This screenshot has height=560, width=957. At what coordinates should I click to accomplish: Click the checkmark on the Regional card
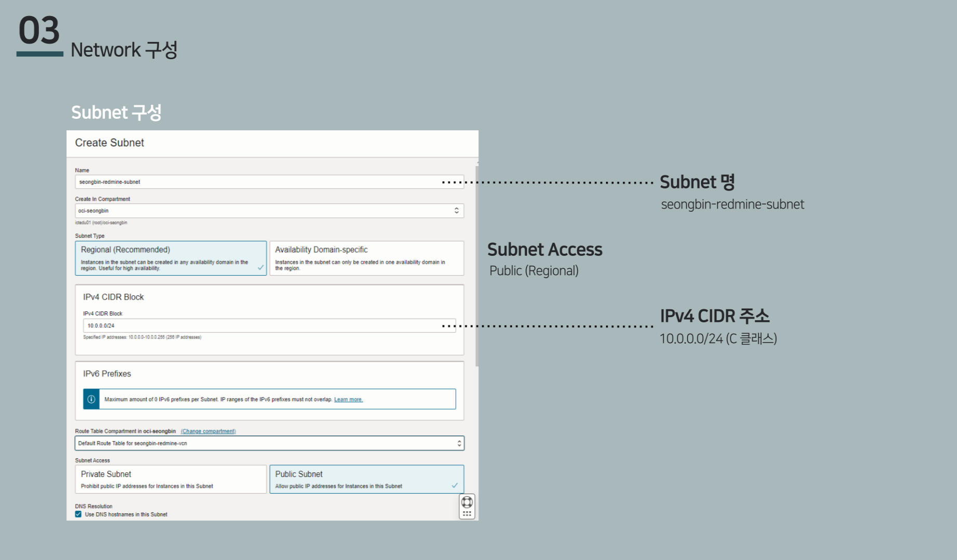pyautogui.click(x=261, y=268)
